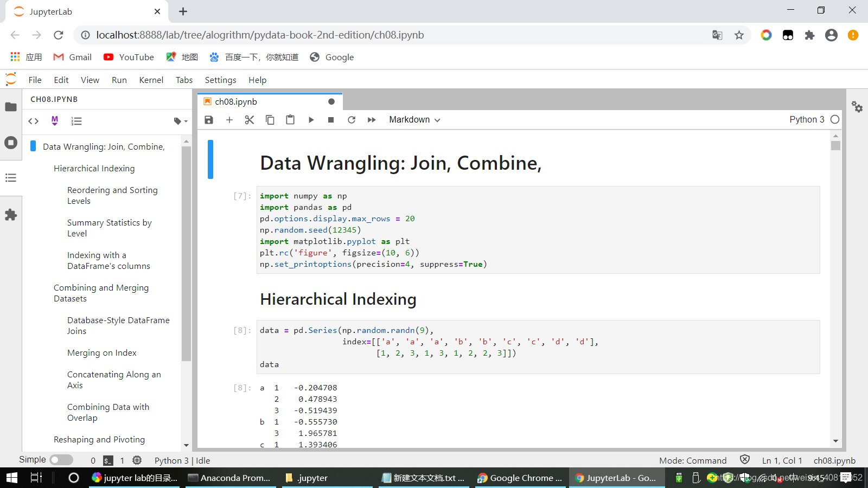This screenshot has width=868, height=488.
Task: Open the tag filter dropdown in sidebar
Action: pyautogui.click(x=179, y=121)
